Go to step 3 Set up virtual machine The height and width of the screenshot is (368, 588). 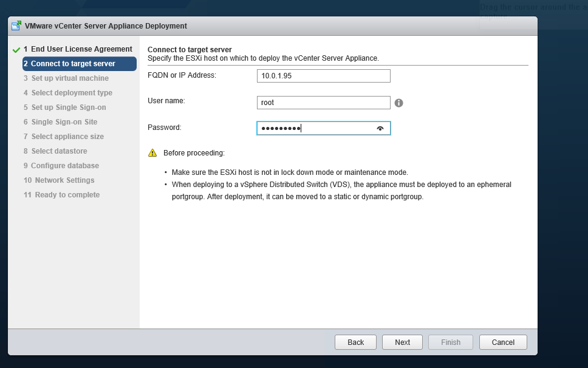click(x=66, y=78)
